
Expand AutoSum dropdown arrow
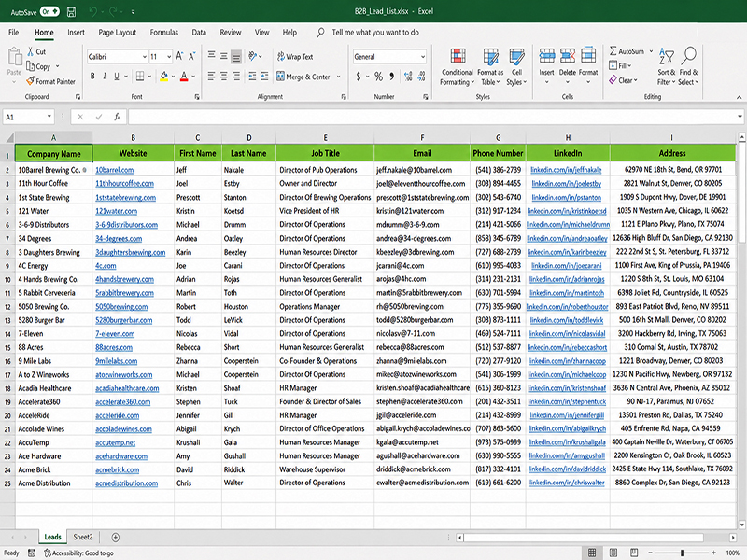(x=651, y=51)
